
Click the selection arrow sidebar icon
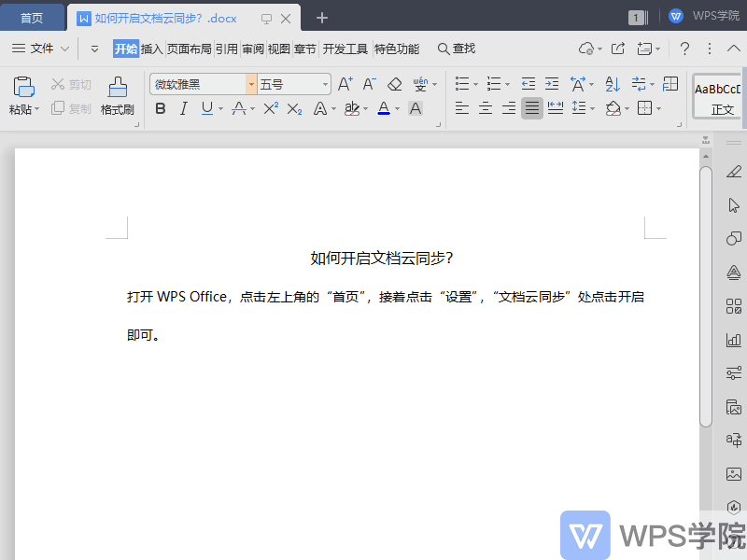click(734, 205)
